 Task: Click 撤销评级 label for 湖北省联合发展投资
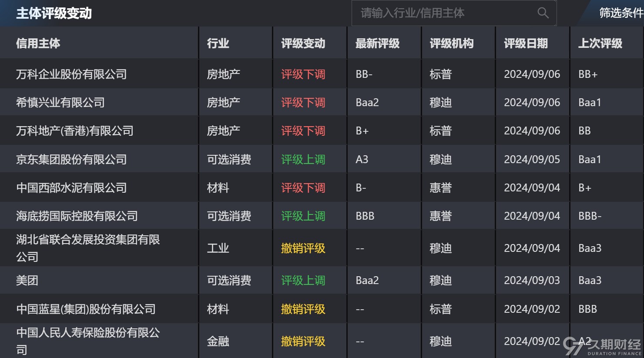[x=303, y=248]
